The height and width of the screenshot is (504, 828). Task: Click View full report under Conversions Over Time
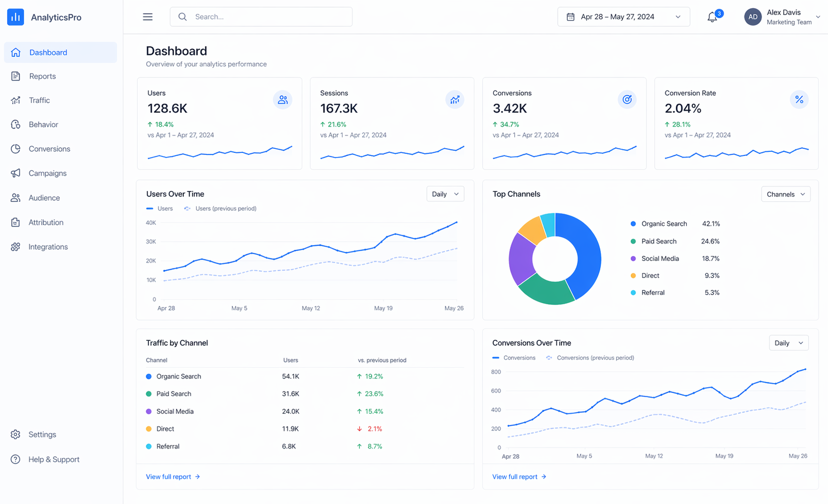coord(519,477)
